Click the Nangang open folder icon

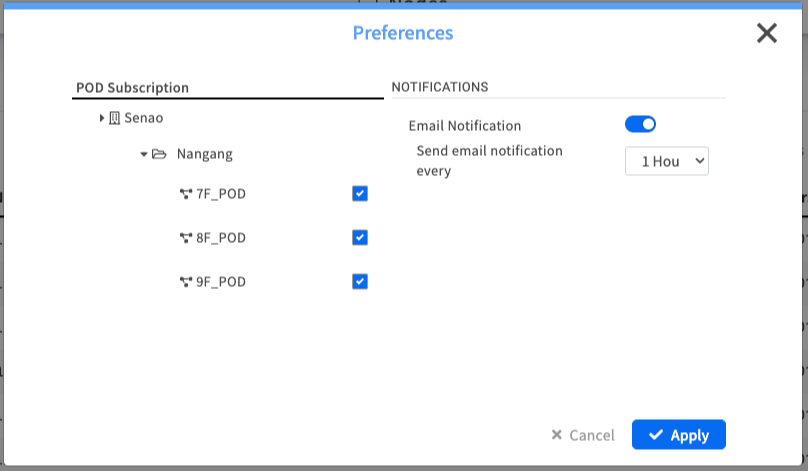pos(158,154)
